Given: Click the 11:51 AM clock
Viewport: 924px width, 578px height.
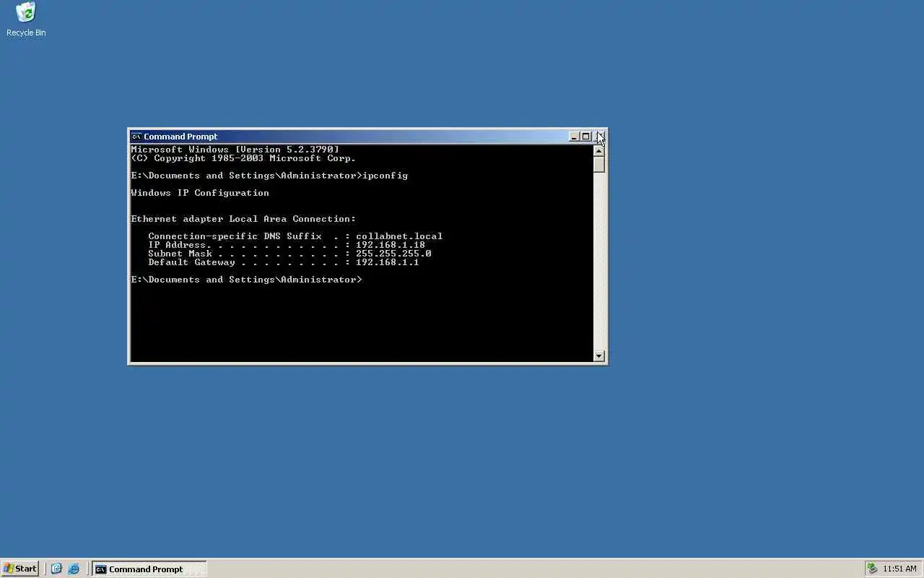Looking at the screenshot, I should point(899,569).
